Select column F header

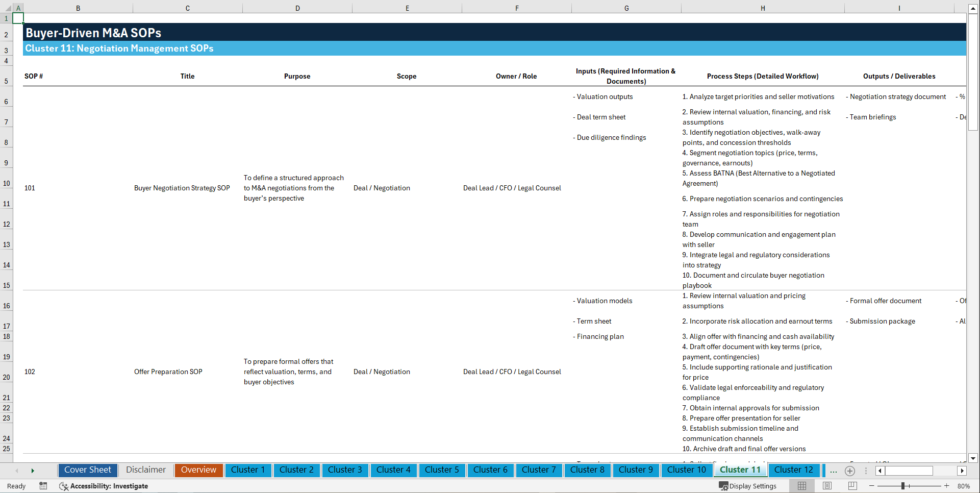517,8
